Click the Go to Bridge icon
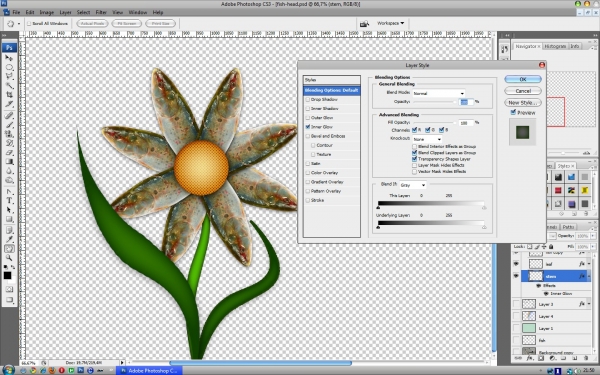Screen dimensions: 600x375 click(364, 24)
